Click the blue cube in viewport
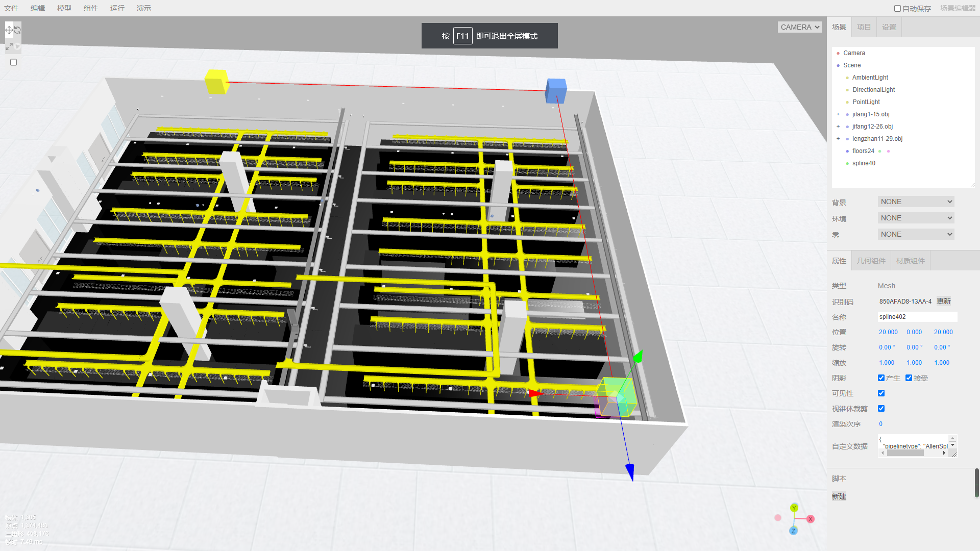 click(x=556, y=90)
